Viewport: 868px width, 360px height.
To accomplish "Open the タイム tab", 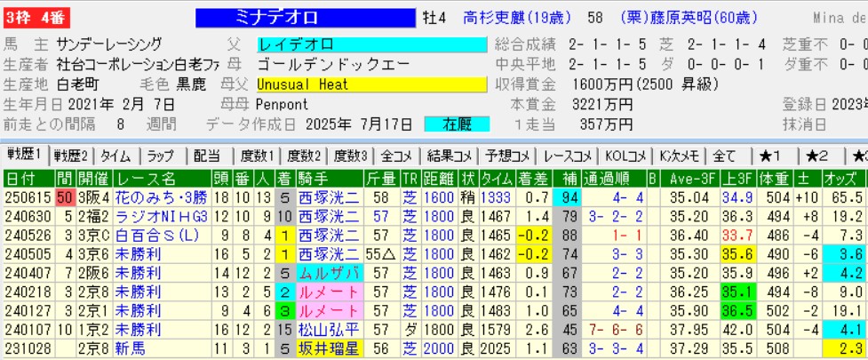I will [117, 156].
